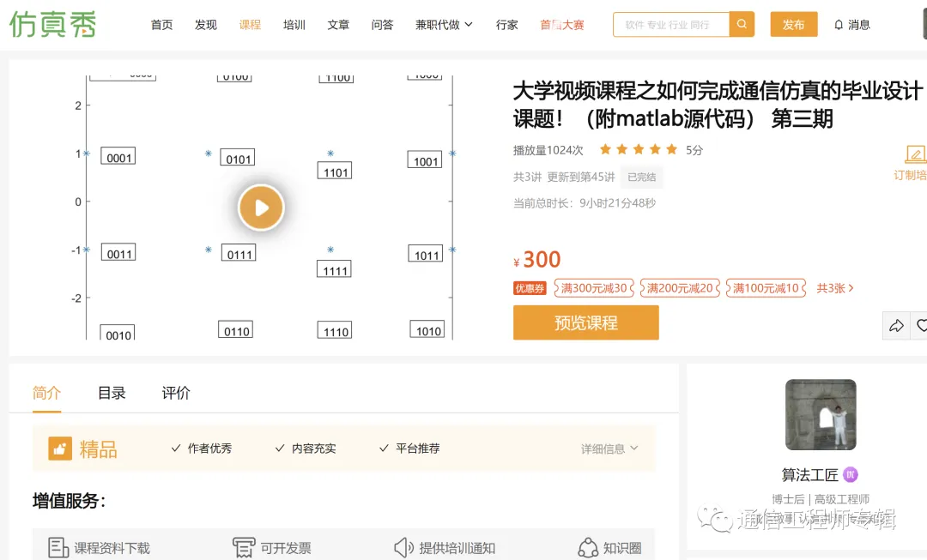The image size is (927, 560).
Task: Click the 0101 constellation label
Action: click(238, 158)
